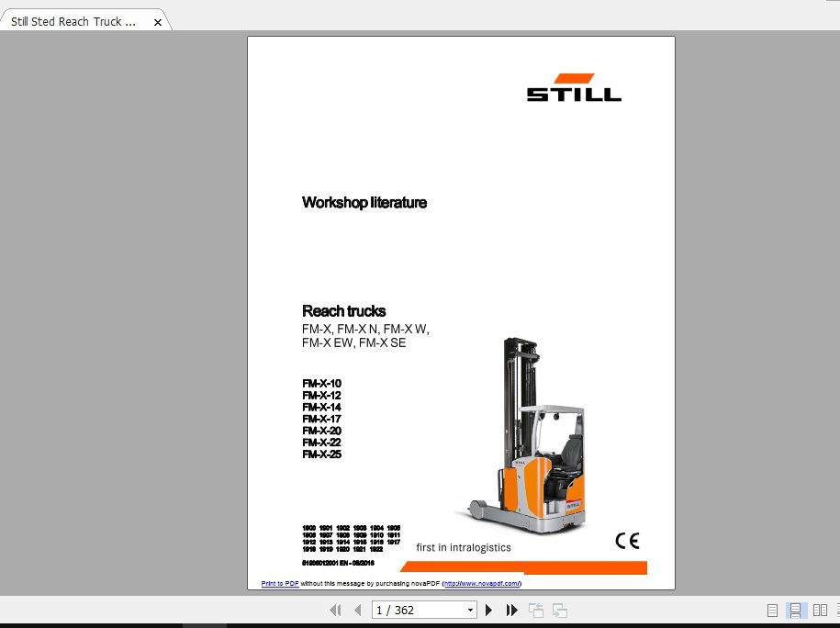Go to the previous page
Screen dimensions: 840x628
[x=358, y=611]
